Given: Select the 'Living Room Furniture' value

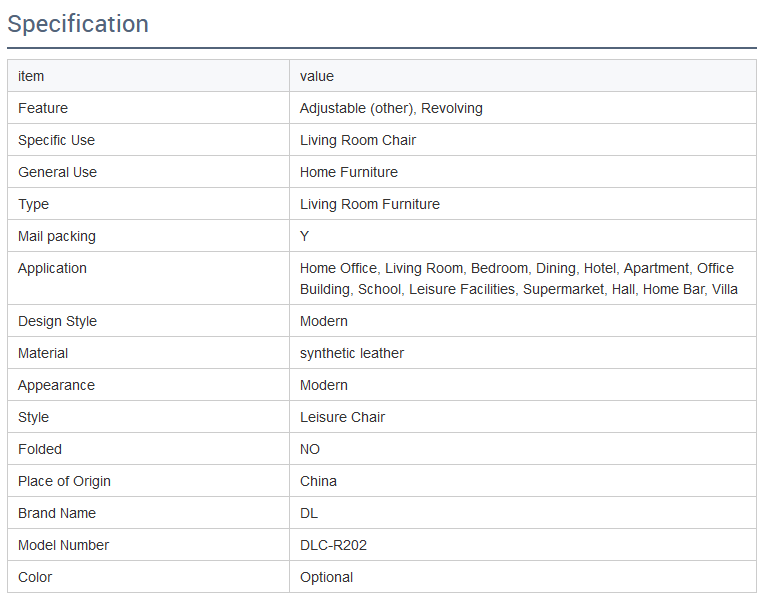Looking at the screenshot, I should [x=370, y=204].
